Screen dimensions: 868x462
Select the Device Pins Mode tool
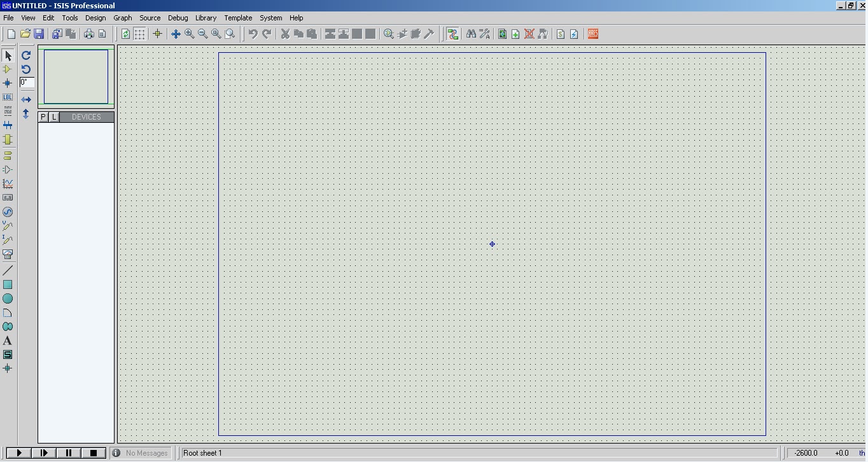(x=8, y=169)
